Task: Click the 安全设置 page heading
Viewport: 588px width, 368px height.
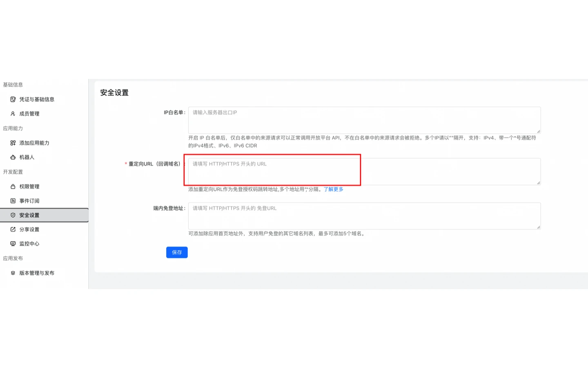Action: click(x=114, y=93)
